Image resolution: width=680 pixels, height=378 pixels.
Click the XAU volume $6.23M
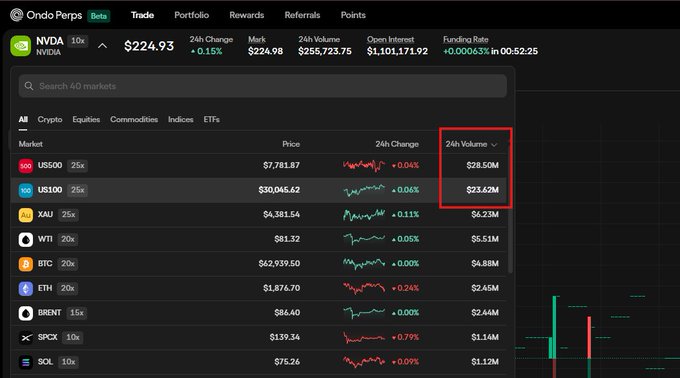click(x=485, y=214)
